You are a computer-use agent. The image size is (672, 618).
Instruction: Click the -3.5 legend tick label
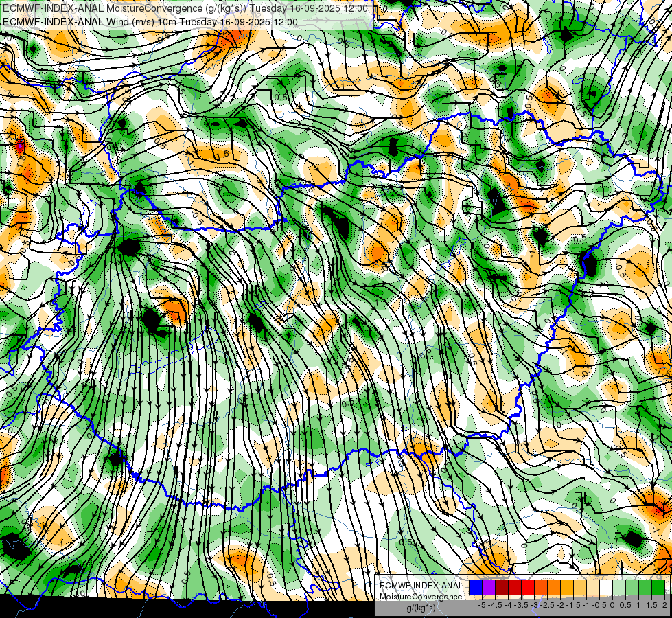coord(521,605)
